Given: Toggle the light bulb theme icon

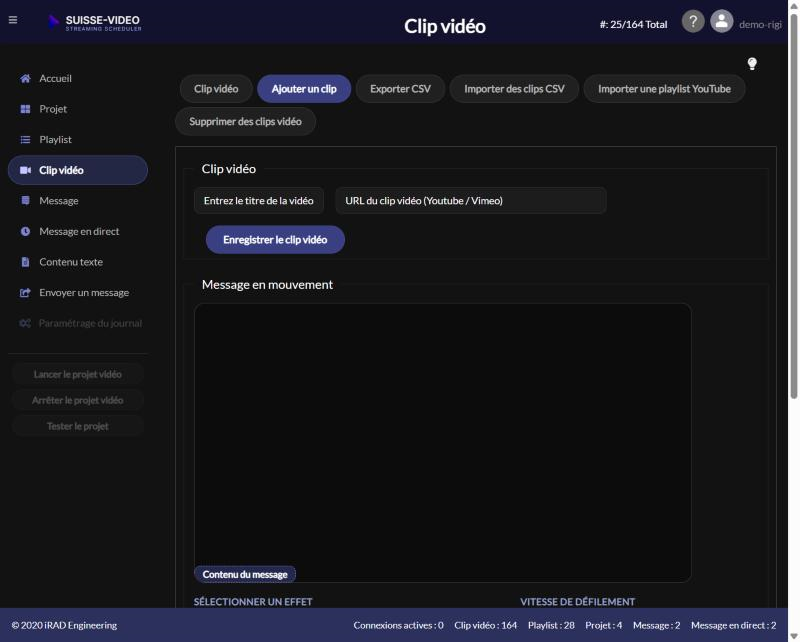Looking at the screenshot, I should (752, 64).
